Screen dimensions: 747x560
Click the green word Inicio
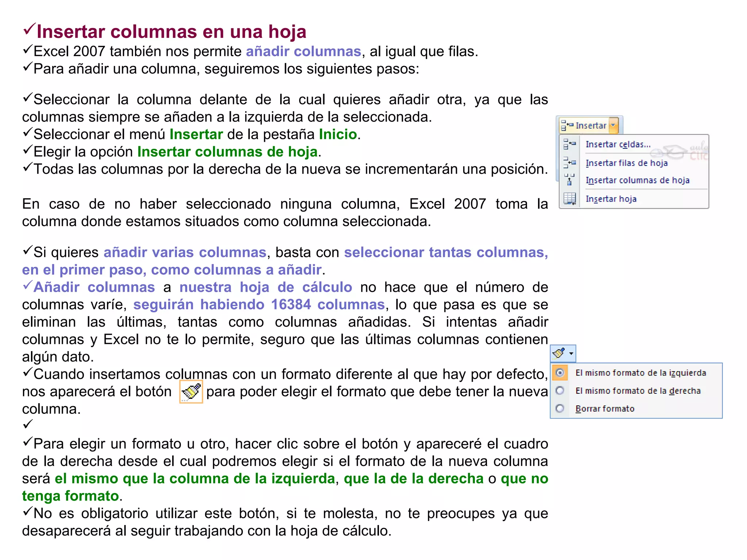pyautogui.click(x=338, y=135)
